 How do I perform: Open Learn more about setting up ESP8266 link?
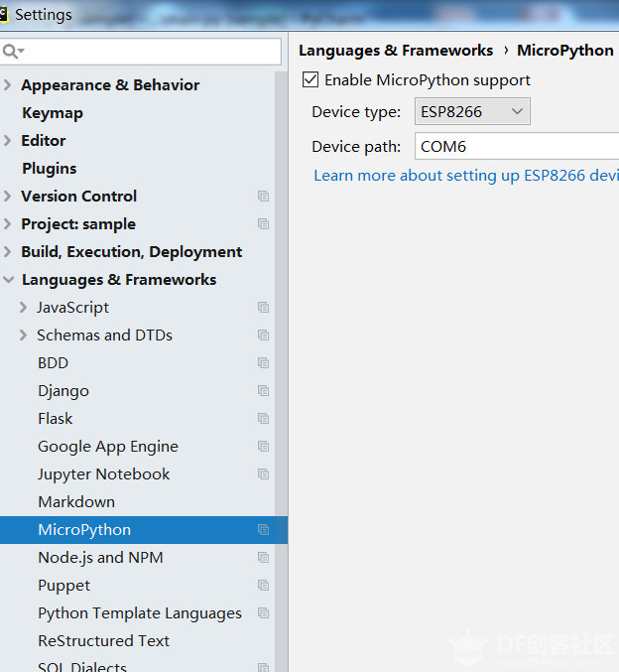pos(466,176)
